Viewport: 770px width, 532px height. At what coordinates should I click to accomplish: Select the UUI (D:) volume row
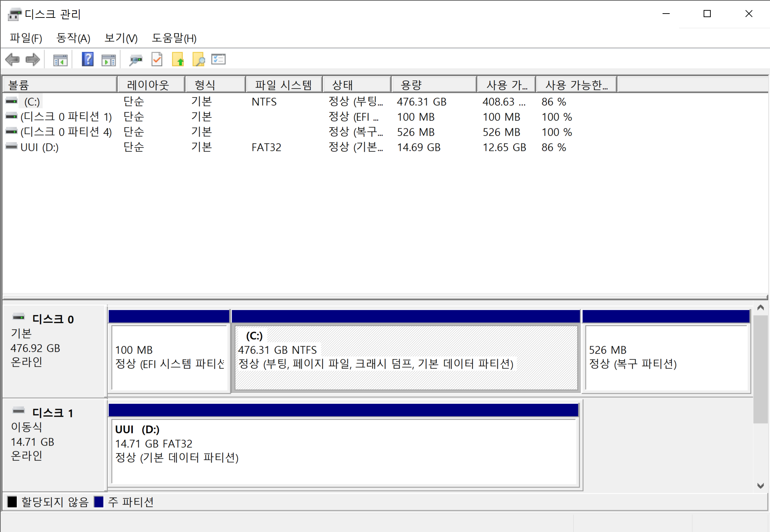click(x=39, y=147)
